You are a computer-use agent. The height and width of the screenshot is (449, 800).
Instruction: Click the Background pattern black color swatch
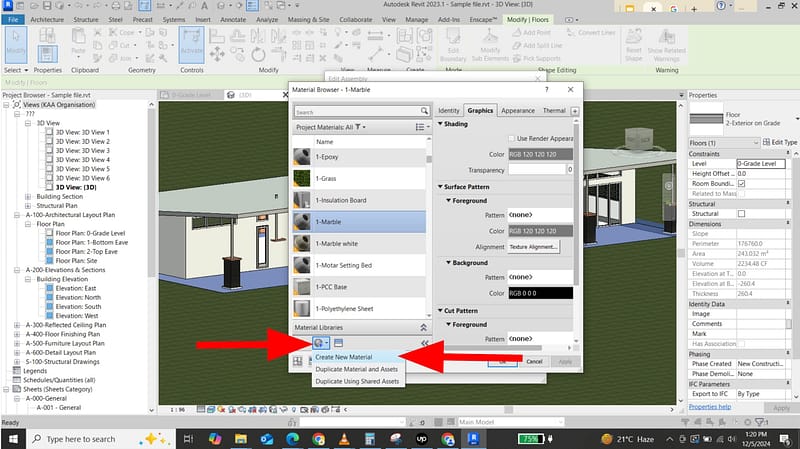(x=540, y=293)
